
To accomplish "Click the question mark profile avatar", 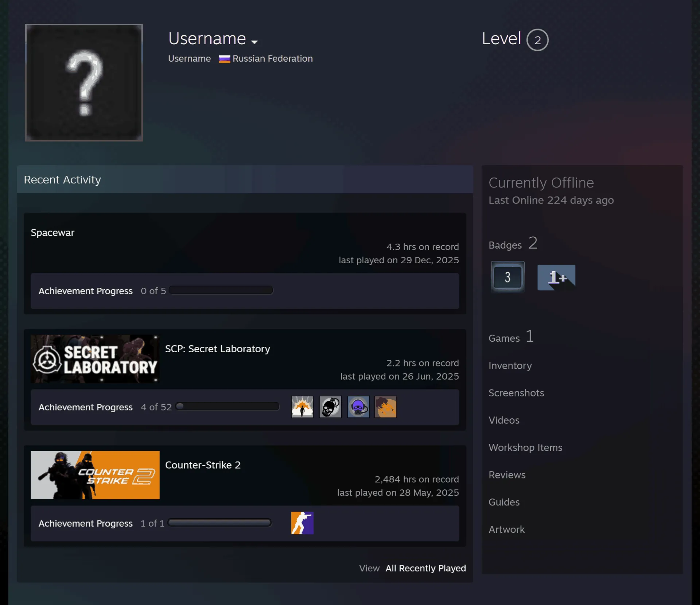I will (x=84, y=82).
